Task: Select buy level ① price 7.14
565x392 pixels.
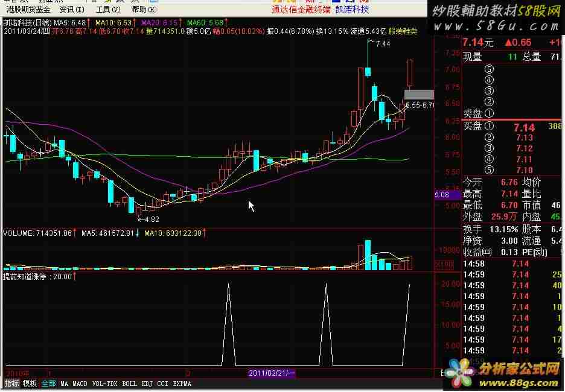Action: tap(524, 127)
